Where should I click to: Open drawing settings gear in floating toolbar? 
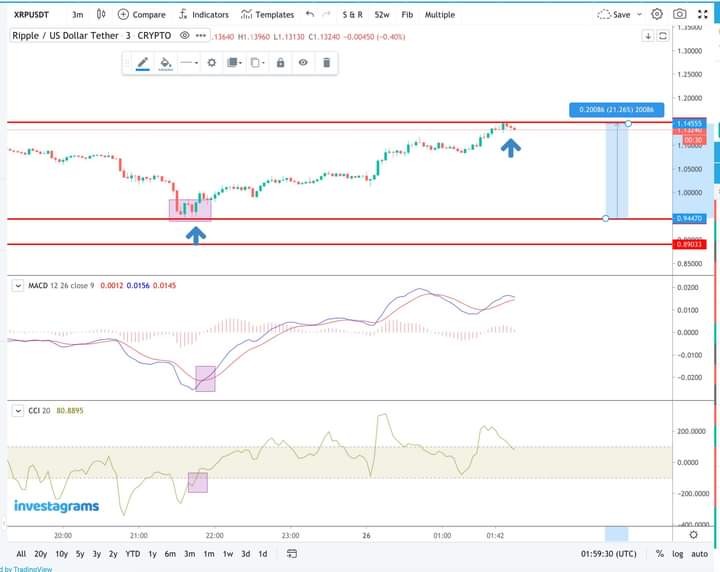pos(211,63)
